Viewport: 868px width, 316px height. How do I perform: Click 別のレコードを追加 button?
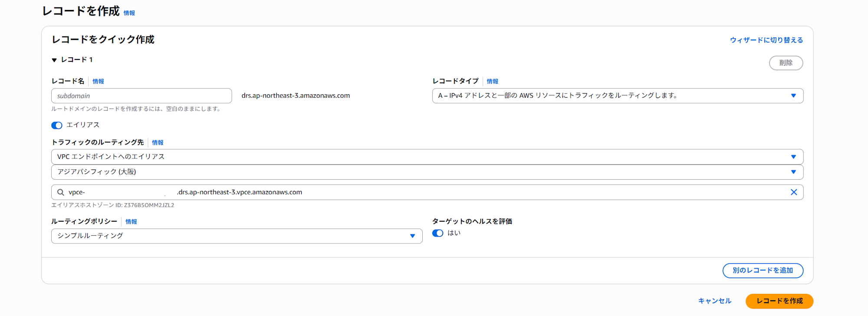coord(763,270)
